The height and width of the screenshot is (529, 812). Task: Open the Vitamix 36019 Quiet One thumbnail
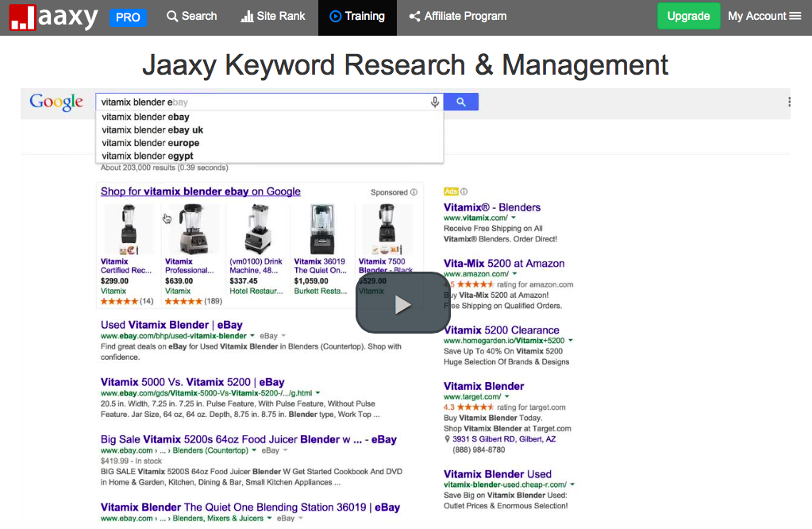point(321,230)
